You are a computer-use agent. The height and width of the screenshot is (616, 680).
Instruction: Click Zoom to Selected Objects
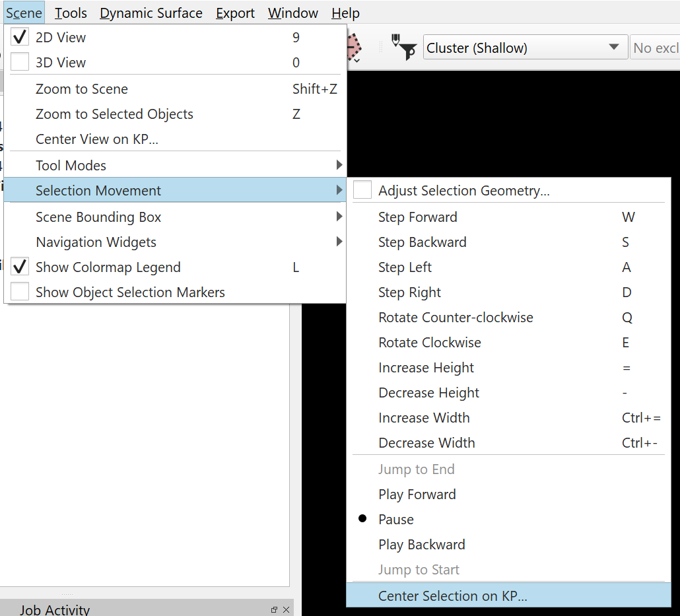point(114,114)
